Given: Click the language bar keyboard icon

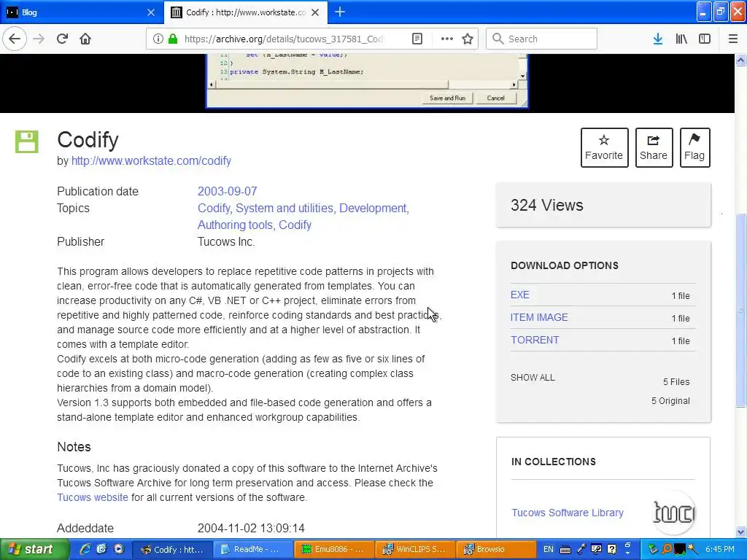Looking at the screenshot, I should point(565,550).
